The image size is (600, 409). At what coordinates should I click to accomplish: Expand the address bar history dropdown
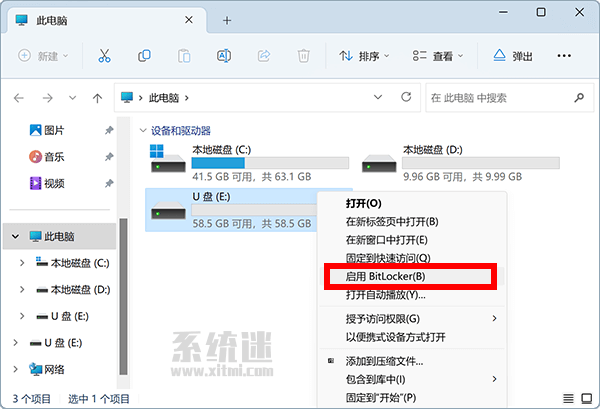click(x=378, y=97)
